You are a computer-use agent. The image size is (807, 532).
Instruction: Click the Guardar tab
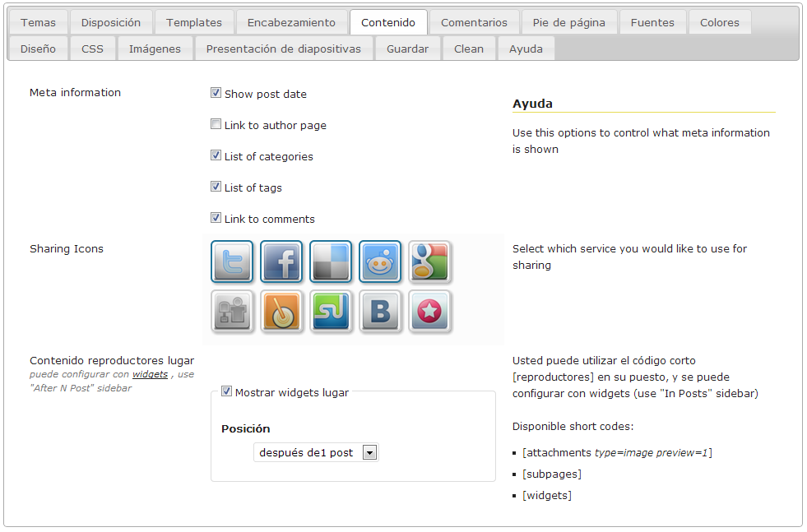408,49
